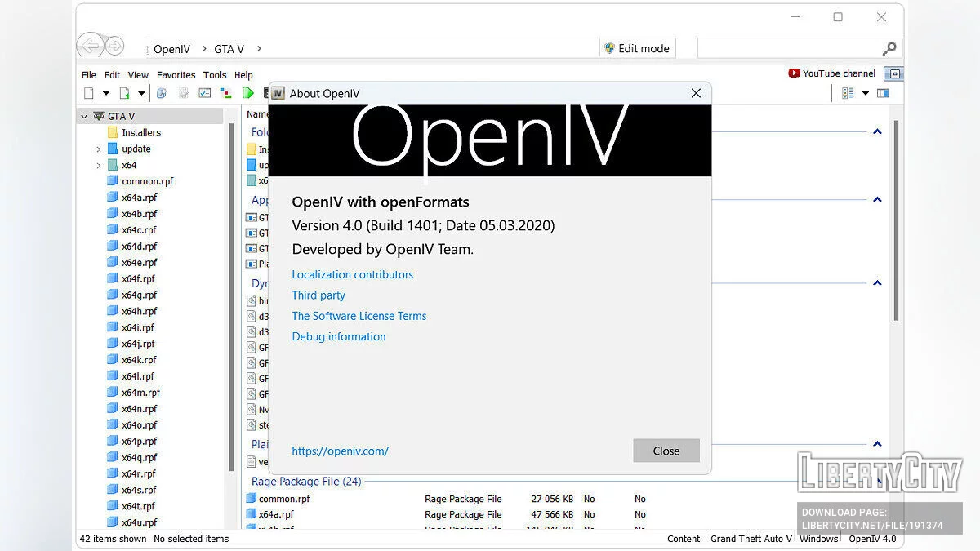The image size is (980, 551).
Task: Expand the chevron after GTA V breadcrumb
Action: (x=260, y=49)
